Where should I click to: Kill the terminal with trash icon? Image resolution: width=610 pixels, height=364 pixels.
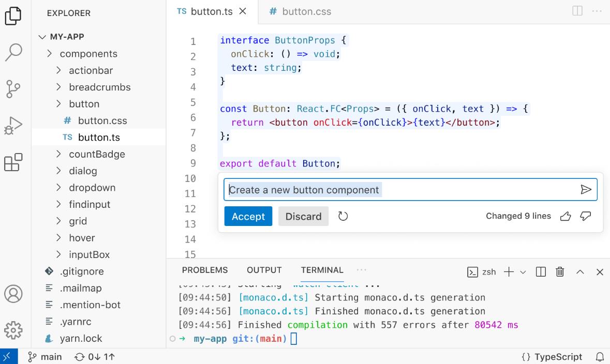click(x=560, y=272)
